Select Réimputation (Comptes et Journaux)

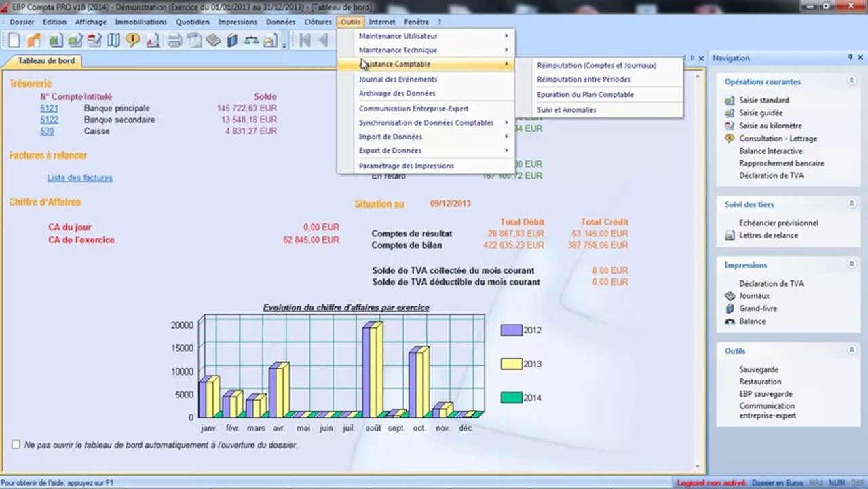597,65
